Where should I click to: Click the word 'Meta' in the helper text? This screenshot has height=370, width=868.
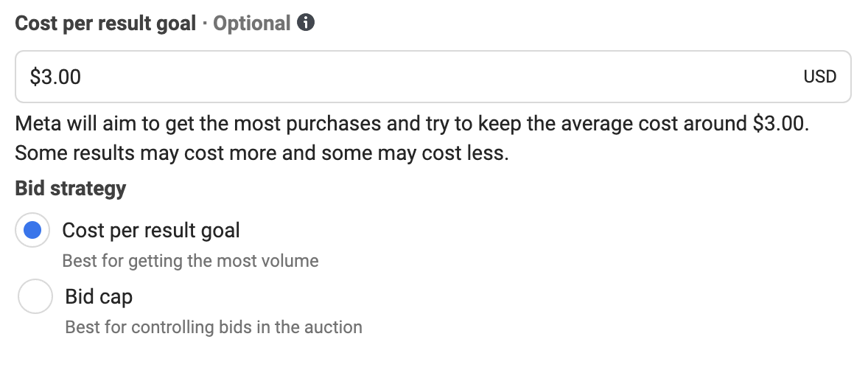[38, 124]
